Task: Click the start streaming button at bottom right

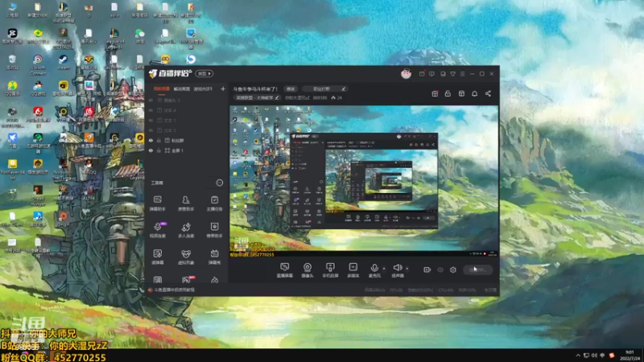Action: click(478, 269)
